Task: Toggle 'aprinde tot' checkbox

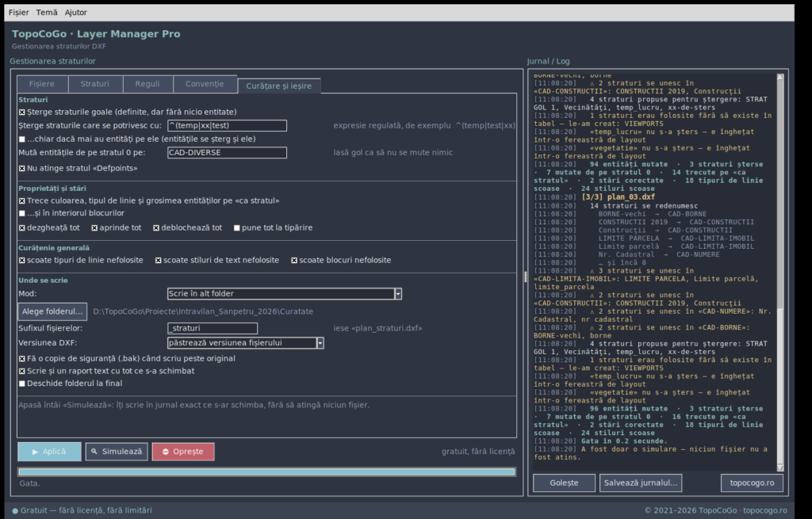Action: [x=94, y=227]
